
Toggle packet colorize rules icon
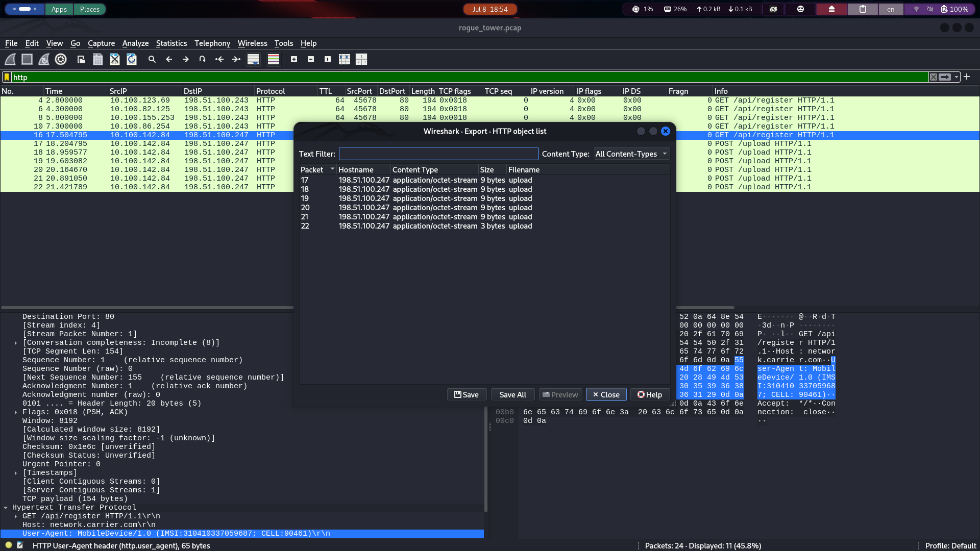[x=274, y=59]
